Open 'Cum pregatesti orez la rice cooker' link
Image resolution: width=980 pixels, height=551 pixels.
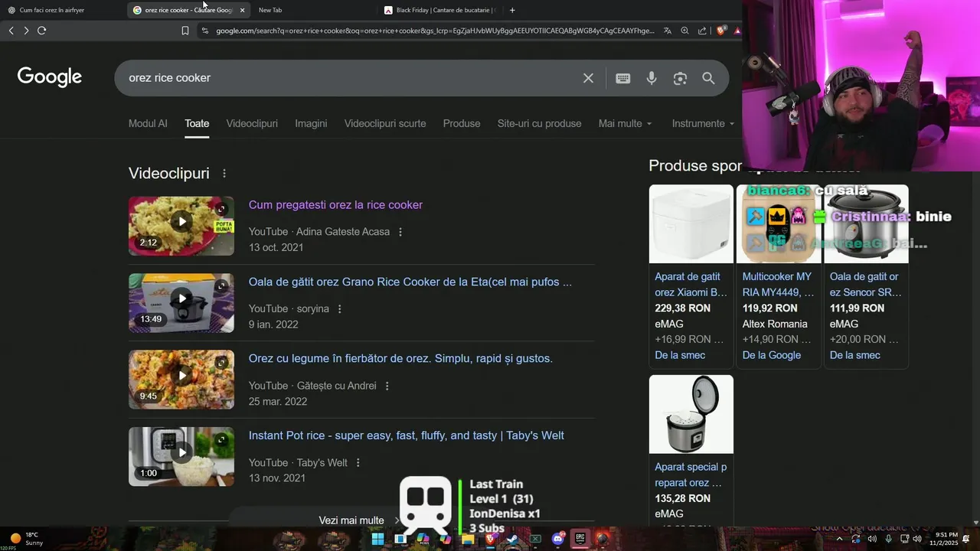click(x=335, y=205)
